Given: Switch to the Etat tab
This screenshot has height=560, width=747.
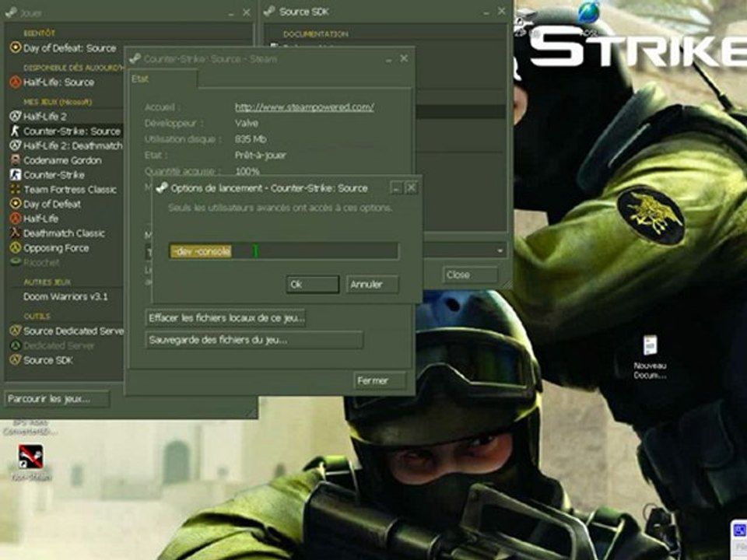Looking at the screenshot, I should point(163,79).
